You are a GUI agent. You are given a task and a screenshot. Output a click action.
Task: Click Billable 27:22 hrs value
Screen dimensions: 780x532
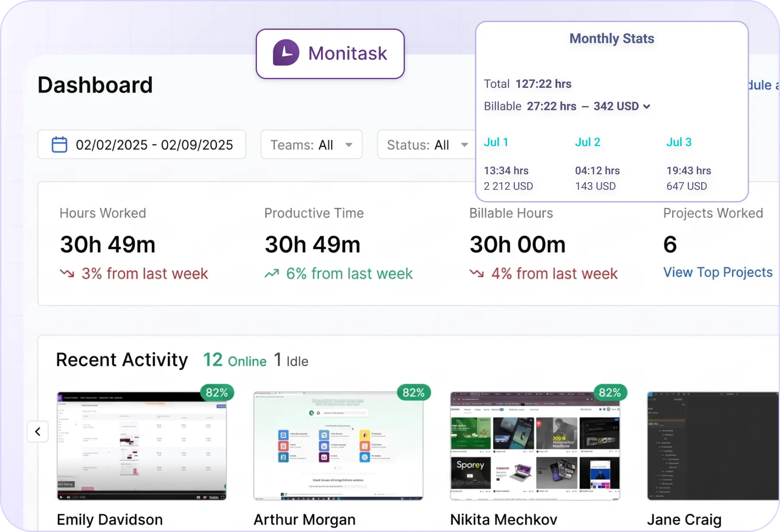click(x=552, y=106)
